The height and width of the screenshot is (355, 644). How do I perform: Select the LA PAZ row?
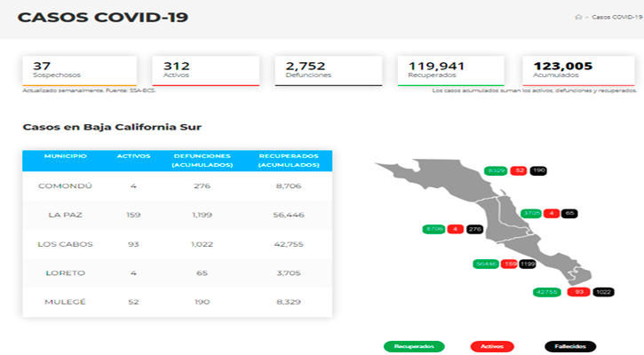178,215
